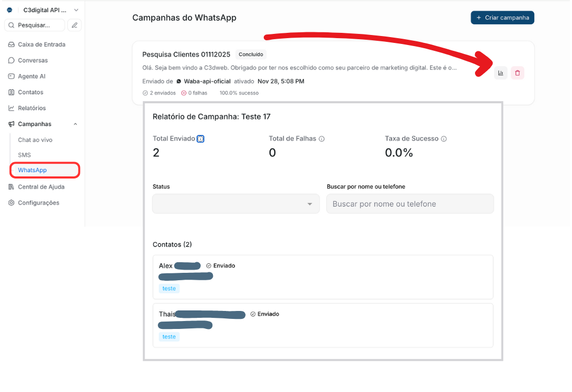Screen dimensions: 572x392
Task: Open Caixa de Entrada inbox
Action: click(42, 44)
